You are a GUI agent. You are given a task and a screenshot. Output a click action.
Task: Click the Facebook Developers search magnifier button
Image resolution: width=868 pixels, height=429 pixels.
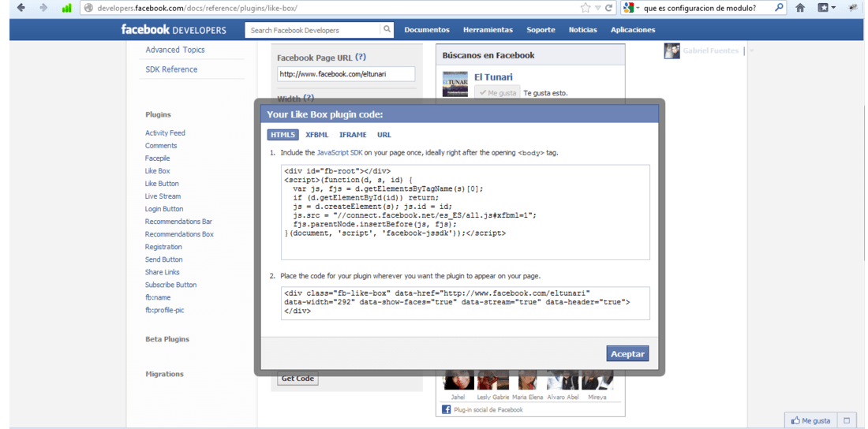[x=387, y=30]
